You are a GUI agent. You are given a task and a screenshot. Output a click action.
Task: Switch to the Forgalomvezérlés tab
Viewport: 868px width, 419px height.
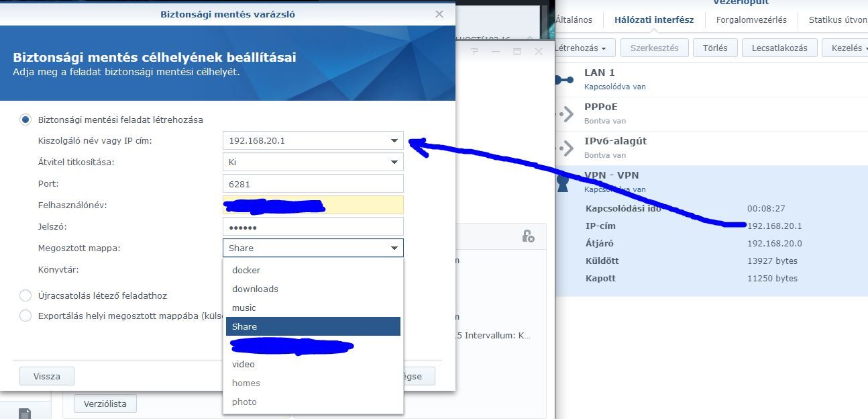[751, 19]
